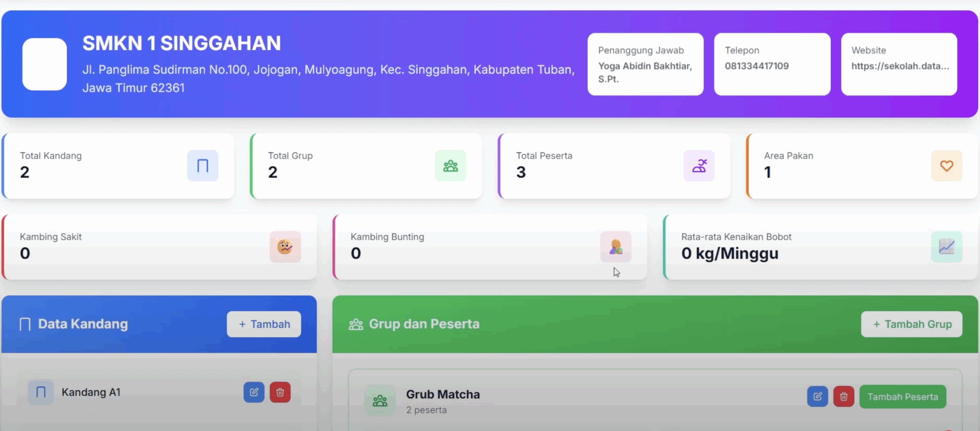
Task: Click the Data Kandang heading
Action: pos(83,324)
